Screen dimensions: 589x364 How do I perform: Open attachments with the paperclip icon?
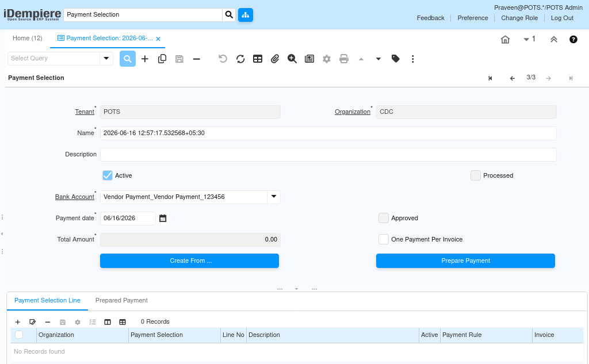(275, 59)
